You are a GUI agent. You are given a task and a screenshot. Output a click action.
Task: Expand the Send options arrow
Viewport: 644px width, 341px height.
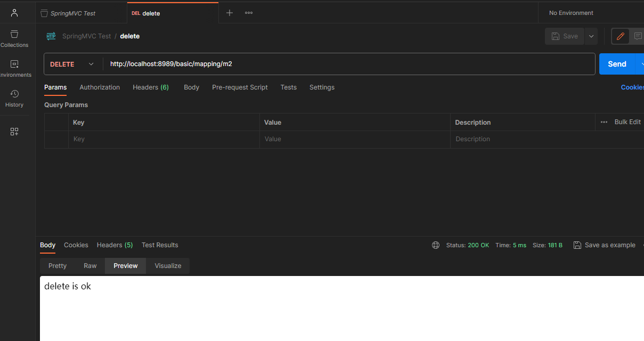point(640,64)
